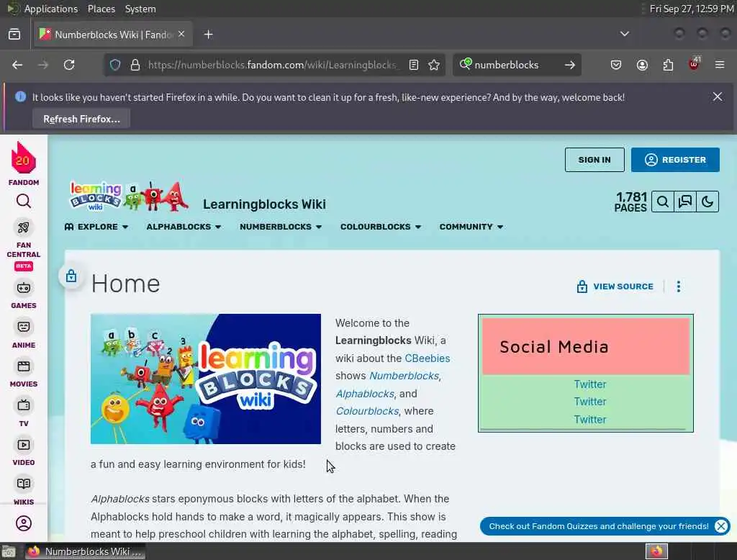
Task: Expand the Numberblocks dropdown menu
Action: (281, 227)
